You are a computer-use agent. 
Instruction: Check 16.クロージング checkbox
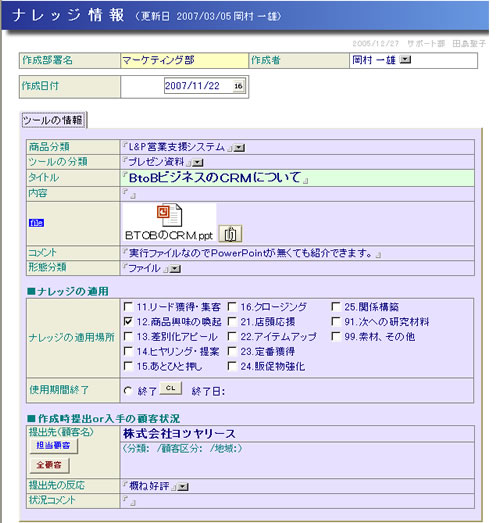(x=232, y=306)
